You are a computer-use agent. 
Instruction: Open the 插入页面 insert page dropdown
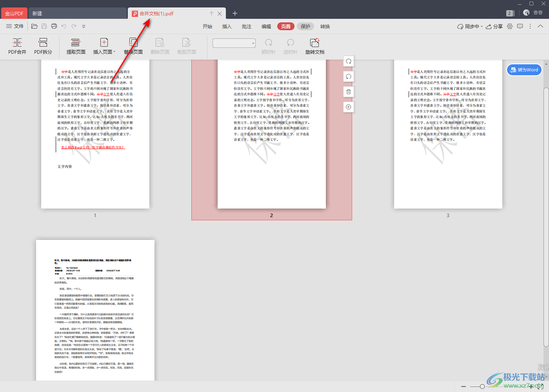point(104,46)
